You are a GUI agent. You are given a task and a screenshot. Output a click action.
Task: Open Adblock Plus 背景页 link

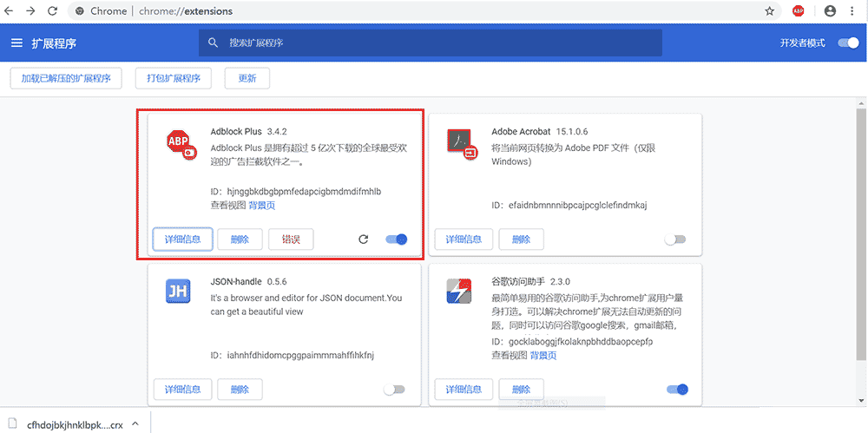[262, 206]
